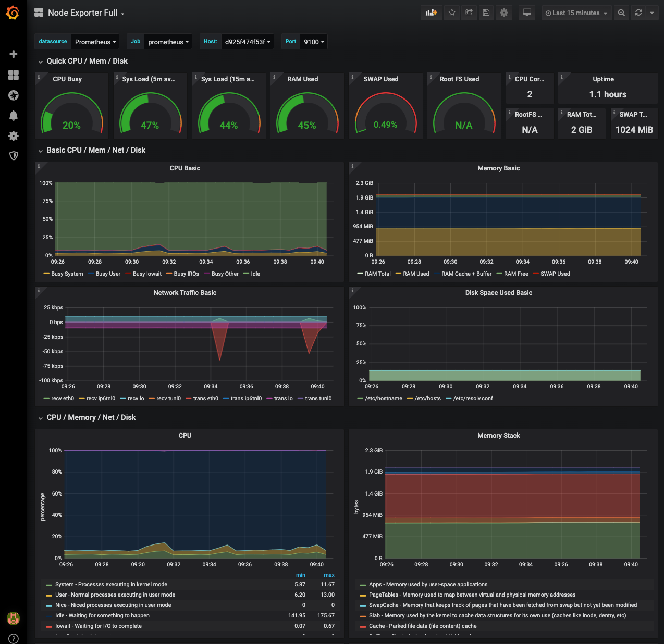
Task: Toggle RAM Used series in Memory Basic legend
Action: [416, 274]
